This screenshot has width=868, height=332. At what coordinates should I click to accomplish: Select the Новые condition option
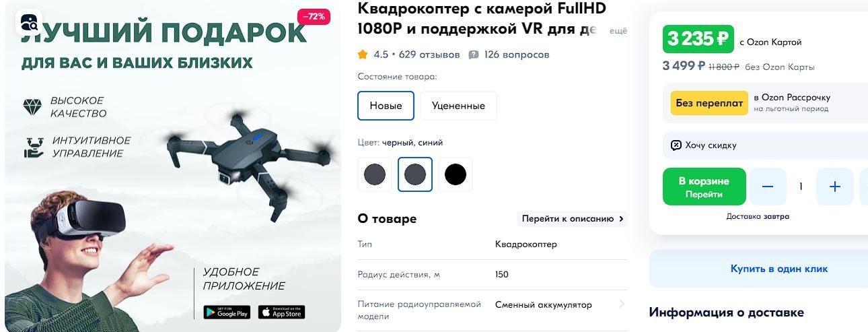click(x=386, y=106)
